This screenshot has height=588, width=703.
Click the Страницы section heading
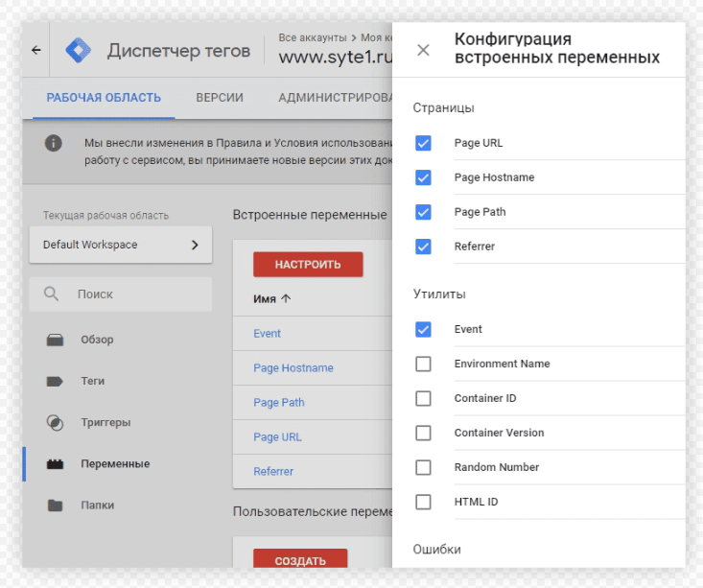[x=443, y=108]
